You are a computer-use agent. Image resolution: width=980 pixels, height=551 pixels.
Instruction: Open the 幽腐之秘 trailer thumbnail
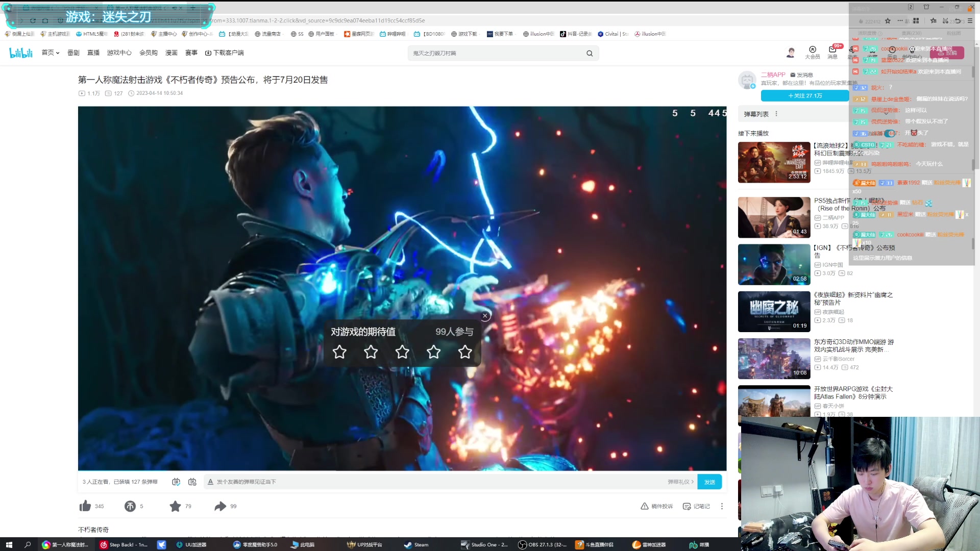pos(774,312)
